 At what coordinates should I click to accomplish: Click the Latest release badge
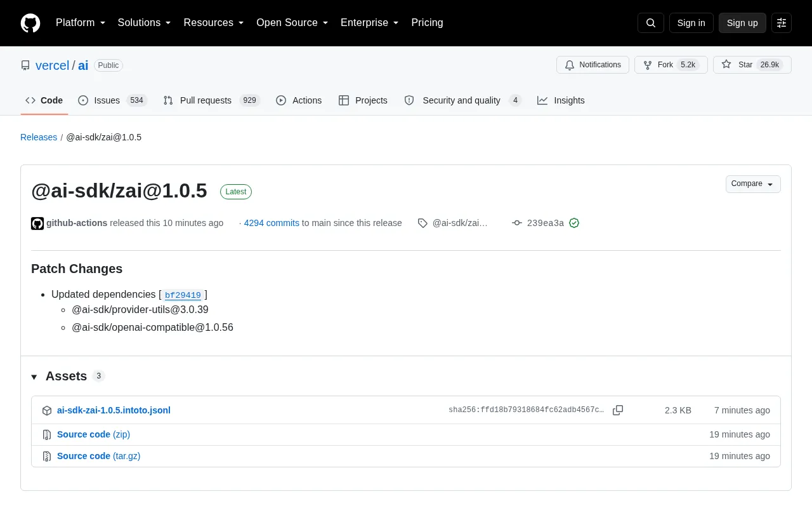click(236, 192)
